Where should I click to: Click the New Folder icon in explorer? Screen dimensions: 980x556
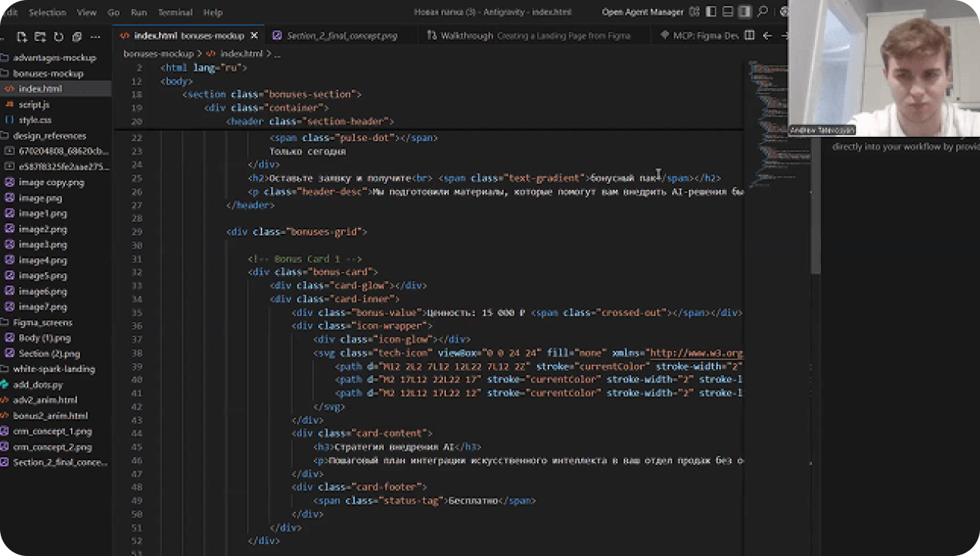(x=40, y=37)
